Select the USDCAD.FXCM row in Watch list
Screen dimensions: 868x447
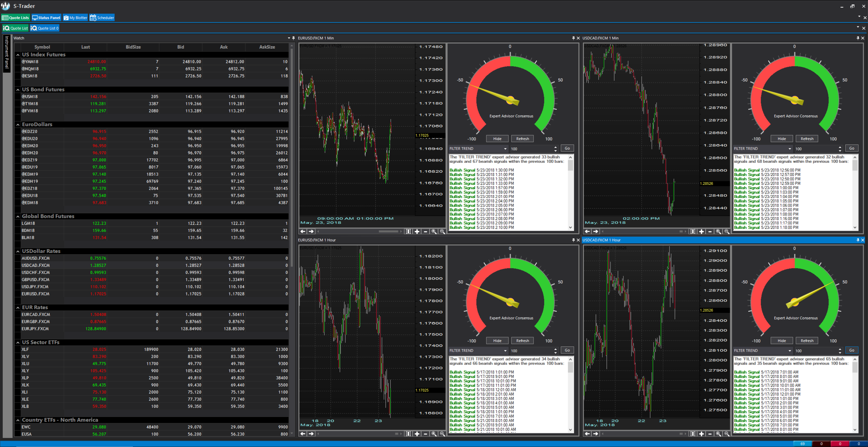tap(36, 265)
